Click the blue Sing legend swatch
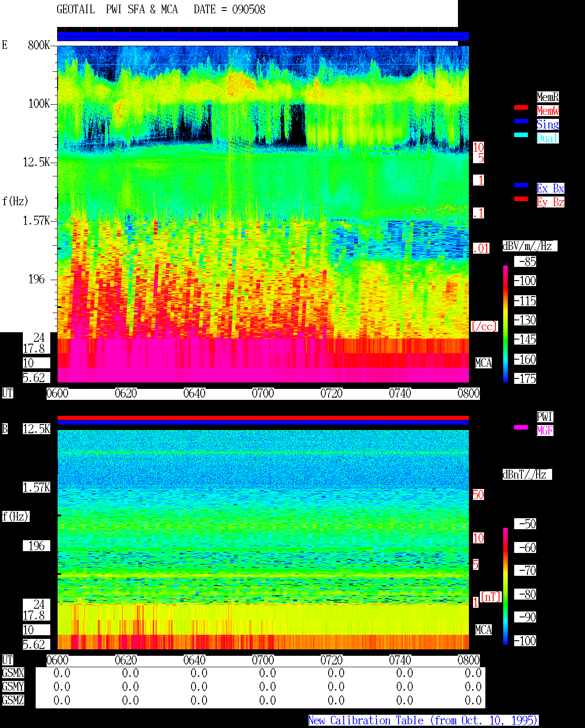Image resolution: width=585 pixels, height=728 pixels. point(521,121)
